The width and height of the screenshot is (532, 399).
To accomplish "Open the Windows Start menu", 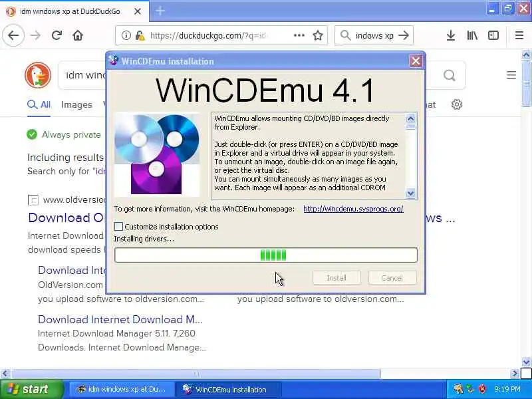I will click(31, 389).
